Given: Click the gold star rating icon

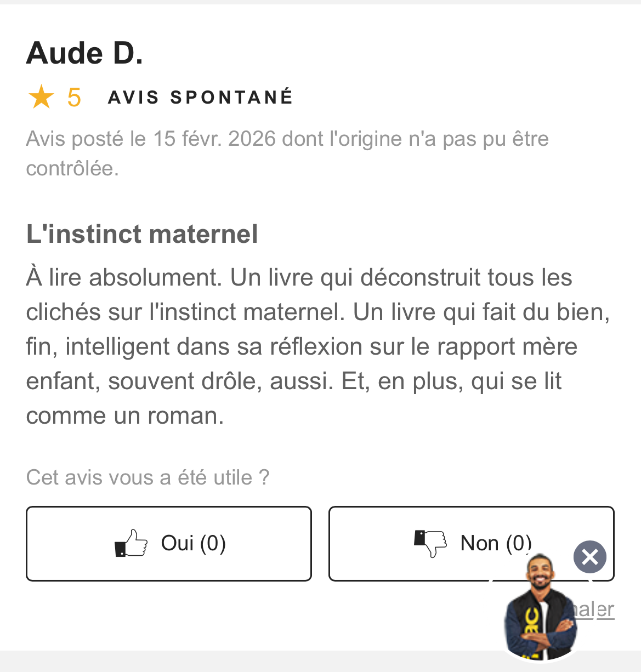Looking at the screenshot, I should click(41, 98).
